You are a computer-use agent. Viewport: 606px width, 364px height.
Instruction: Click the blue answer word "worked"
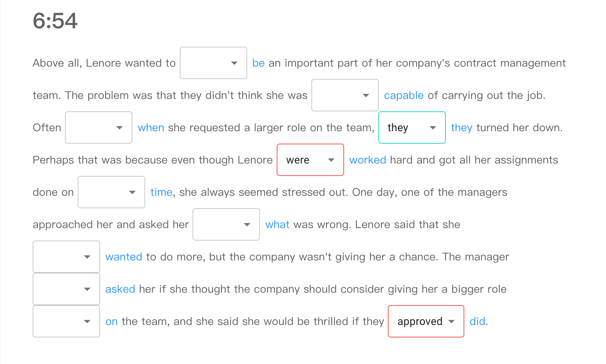point(368,160)
